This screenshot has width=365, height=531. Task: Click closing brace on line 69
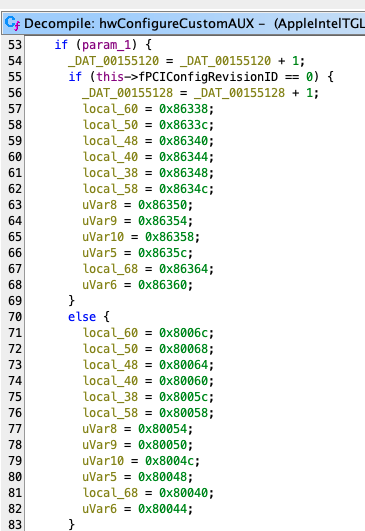71,301
